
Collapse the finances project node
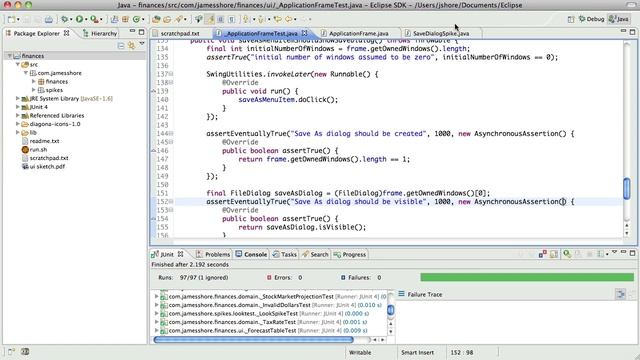point(9,56)
